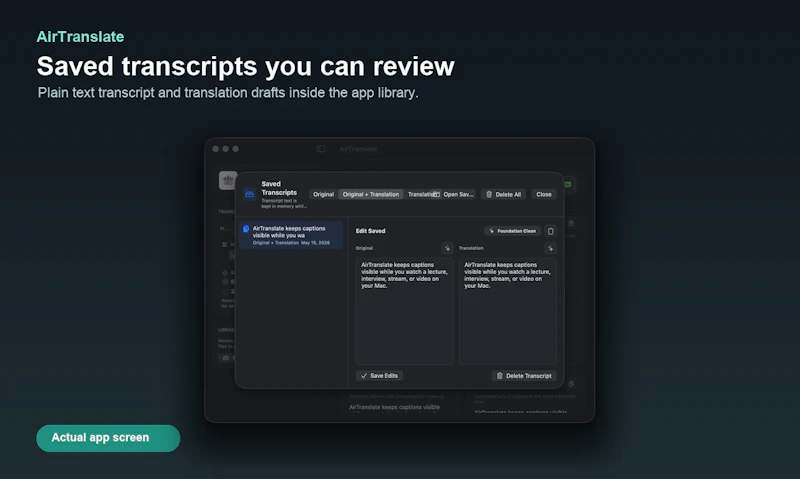Click the blue Saved Transcripts tray icon
The height and width of the screenshot is (479, 800).
pyautogui.click(x=249, y=194)
